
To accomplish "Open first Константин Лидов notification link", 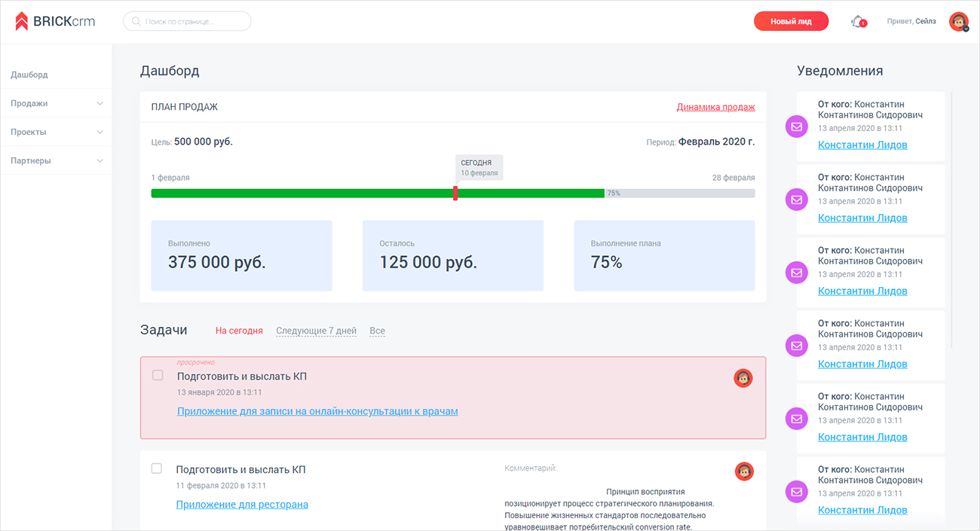I will click(x=862, y=145).
